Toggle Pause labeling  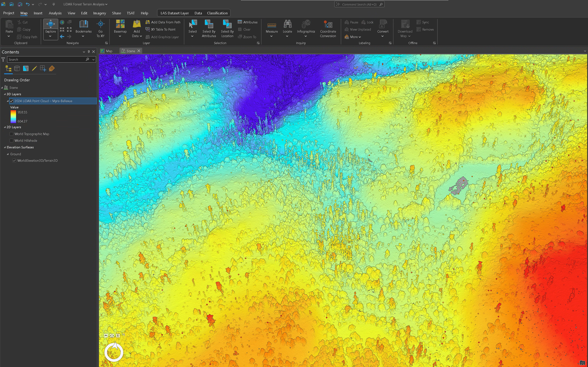[x=351, y=22]
